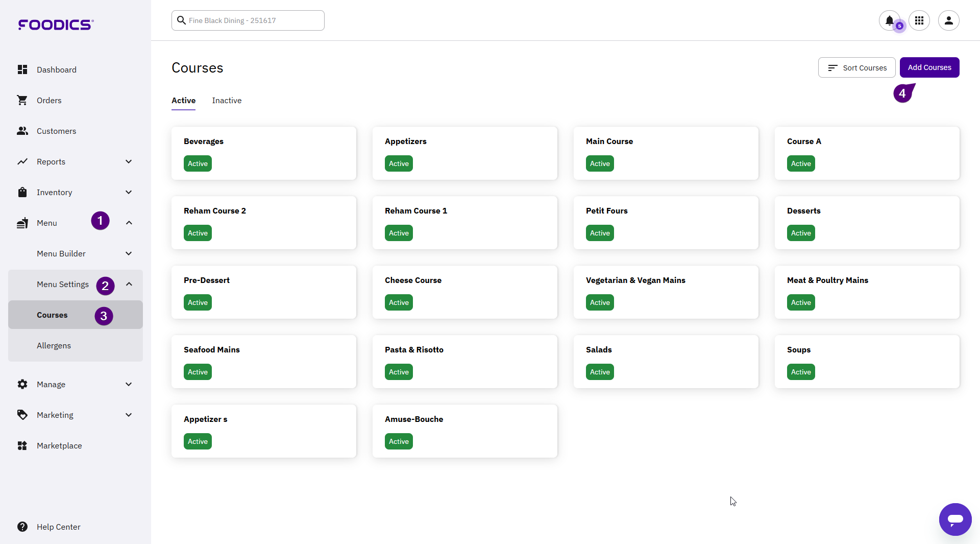This screenshot has width=980, height=544.
Task: Click the Sort Courses button
Action: 856,67
